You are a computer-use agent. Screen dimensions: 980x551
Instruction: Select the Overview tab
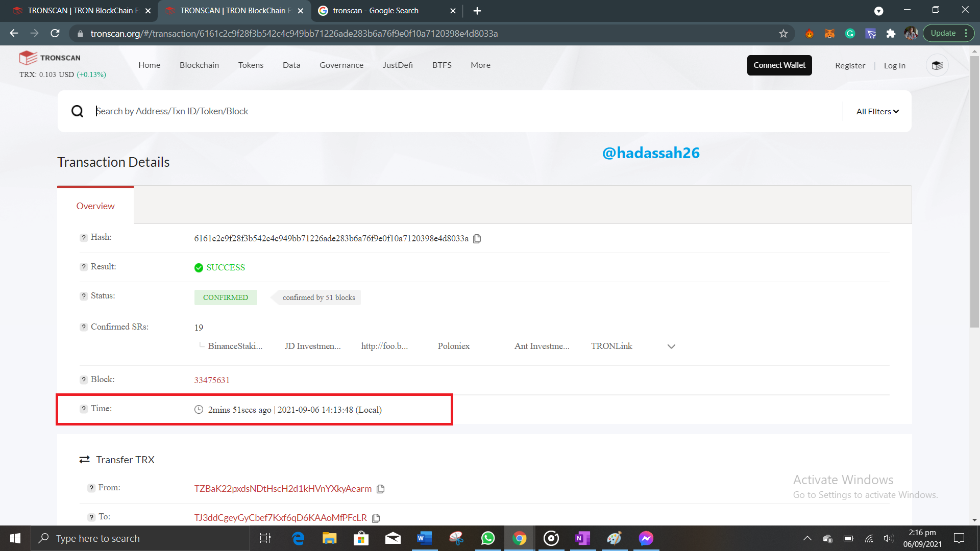pos(95,206)
